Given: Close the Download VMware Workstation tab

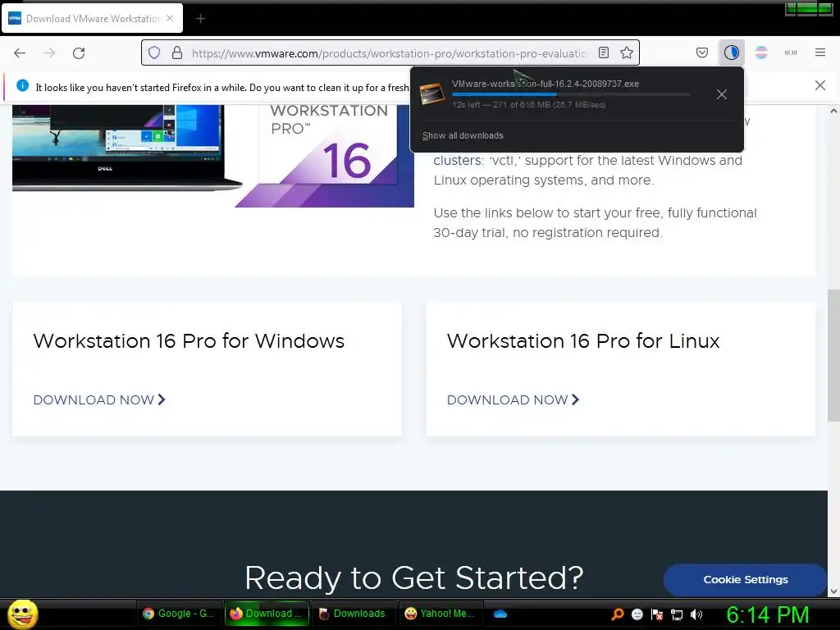Looking at the screenshot, I should pyautogui.click(x=170, y=18).
